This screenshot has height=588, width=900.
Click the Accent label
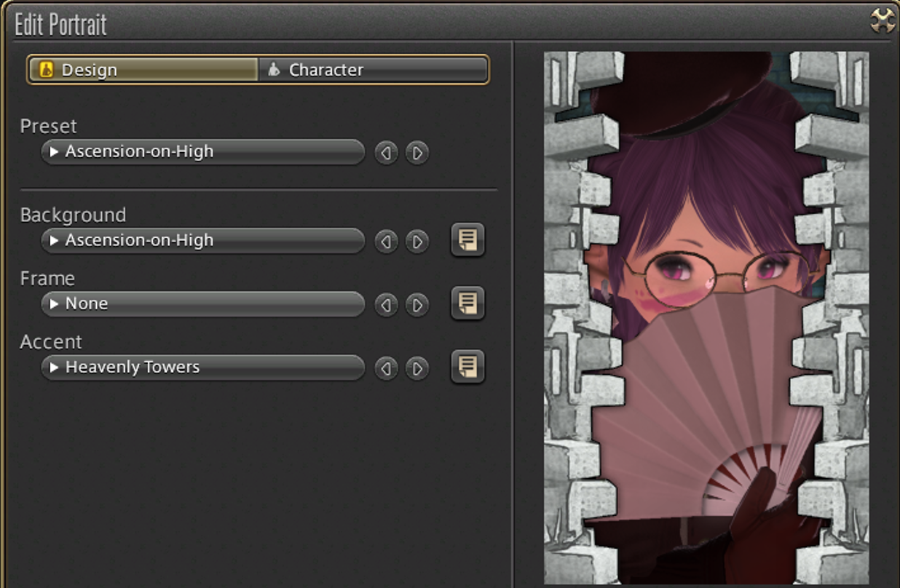pos(51,342)
